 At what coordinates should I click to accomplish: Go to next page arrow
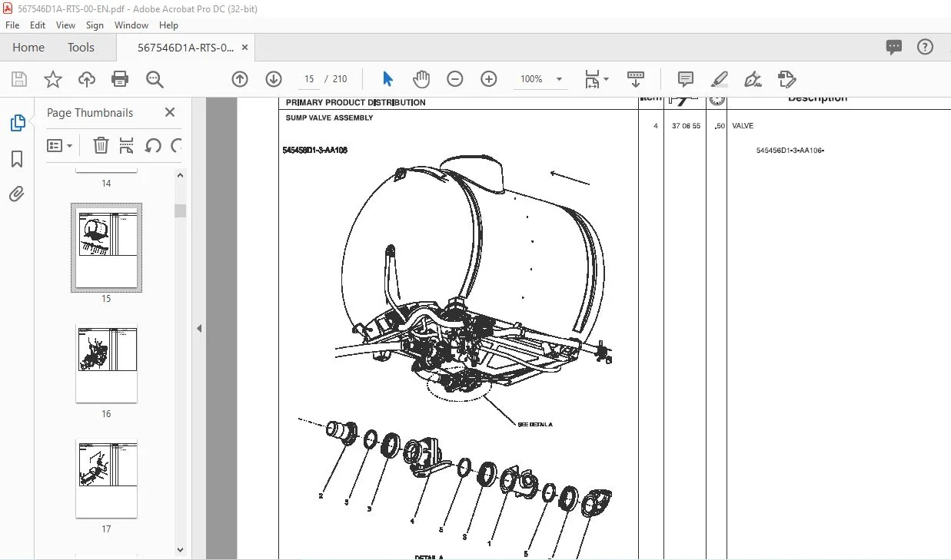[274, 79]
